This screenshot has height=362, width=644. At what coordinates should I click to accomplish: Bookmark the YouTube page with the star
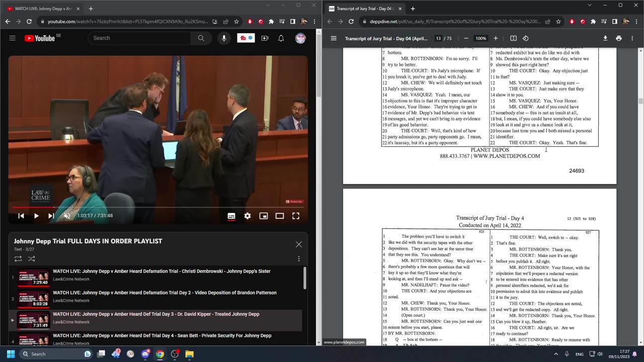coord(236,22)
